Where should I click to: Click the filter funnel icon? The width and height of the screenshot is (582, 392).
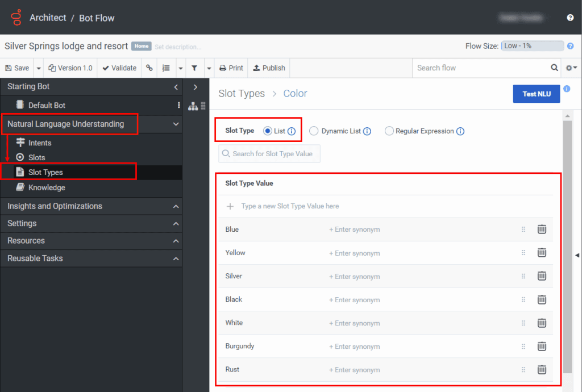click(194, 68)
